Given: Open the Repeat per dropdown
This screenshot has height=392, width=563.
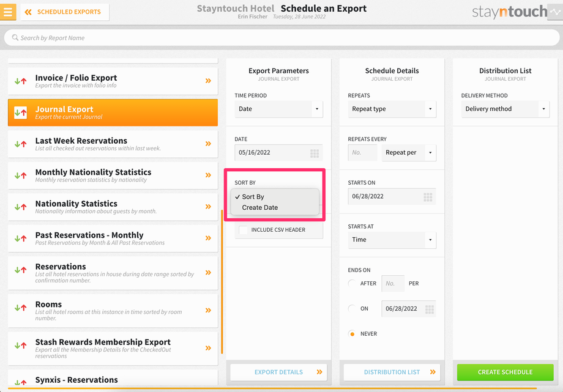Looking at the screenshot, I should (x=409, y=152).
